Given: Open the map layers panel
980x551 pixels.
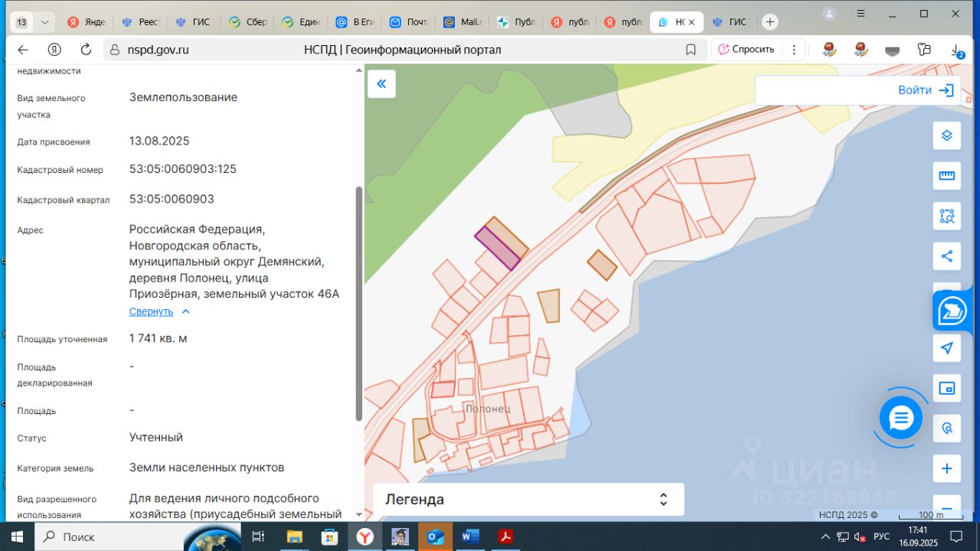Looking at the screenshot, I should (x=946, y=135).
